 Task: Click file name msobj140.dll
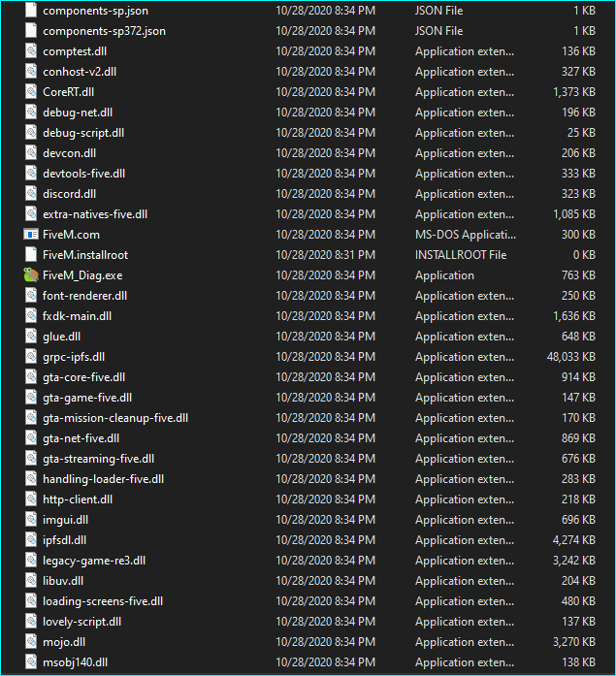coord(75,662)
